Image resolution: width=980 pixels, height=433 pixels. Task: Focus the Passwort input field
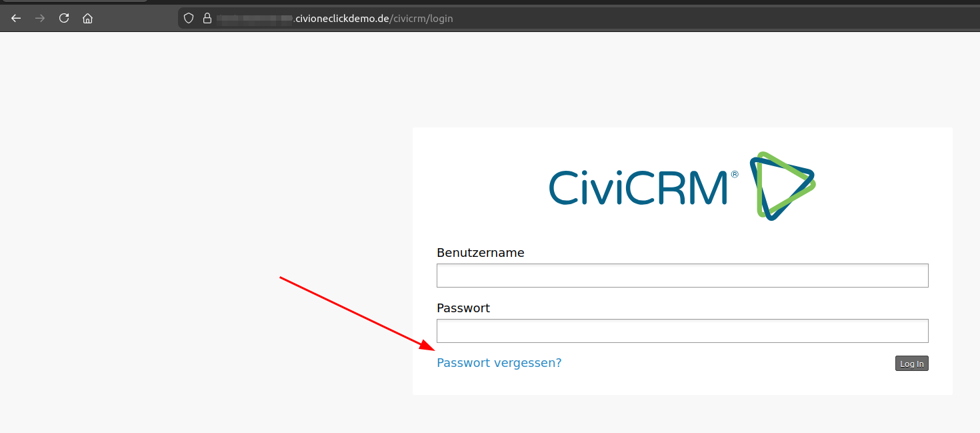pyautogui.click(x=682, y=331)
